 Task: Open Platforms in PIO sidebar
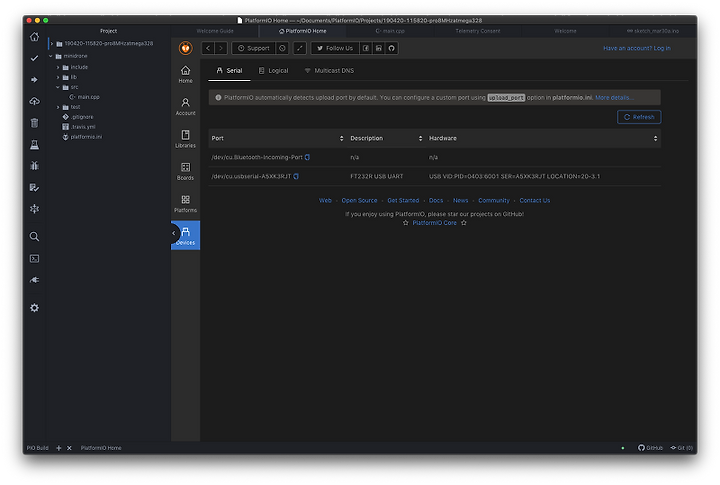[x=186, y=203]
